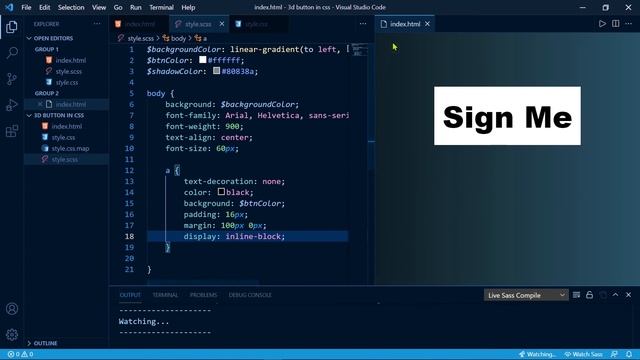The width and height of the screenshot is (640, 360).
Task: Click the style.scss breadcrumb
Action: tap(140, 38)
